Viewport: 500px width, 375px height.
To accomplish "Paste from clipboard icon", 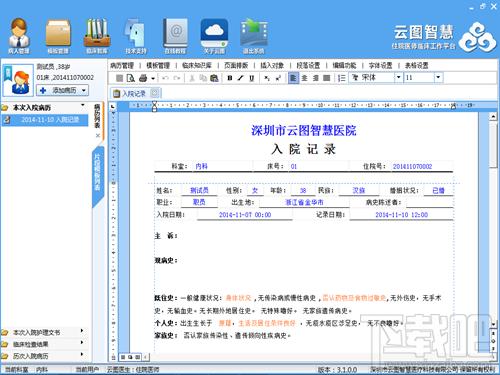I will tap(214, 78).
